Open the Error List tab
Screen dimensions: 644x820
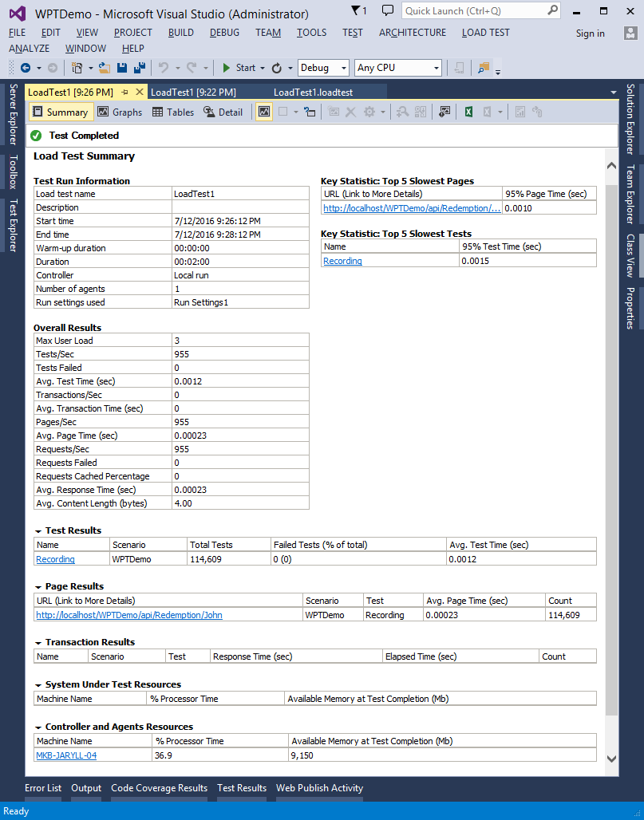(x=43, y=788)
